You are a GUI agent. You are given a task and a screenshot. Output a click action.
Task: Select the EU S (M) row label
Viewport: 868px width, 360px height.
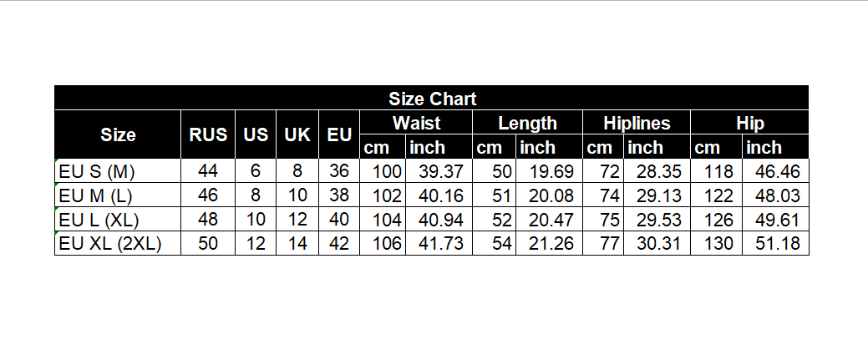97,171
